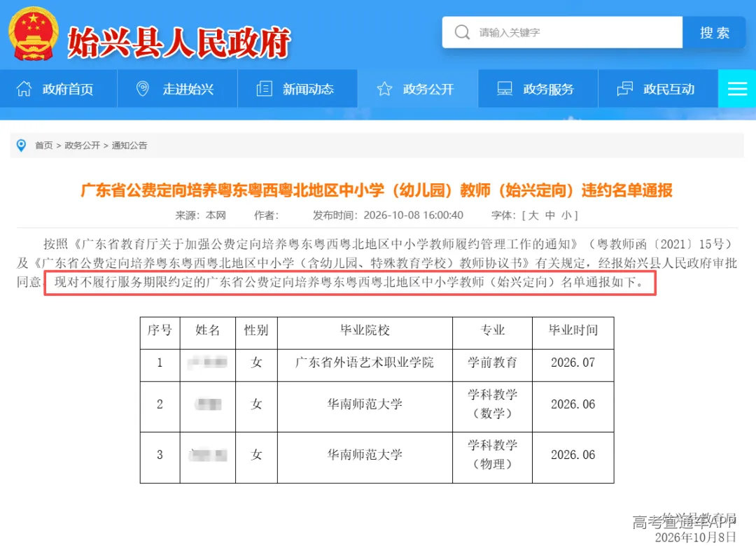Viewport: 756px width, 550px height.
Task: Set font size to 大
Action: tap(533, 215)
